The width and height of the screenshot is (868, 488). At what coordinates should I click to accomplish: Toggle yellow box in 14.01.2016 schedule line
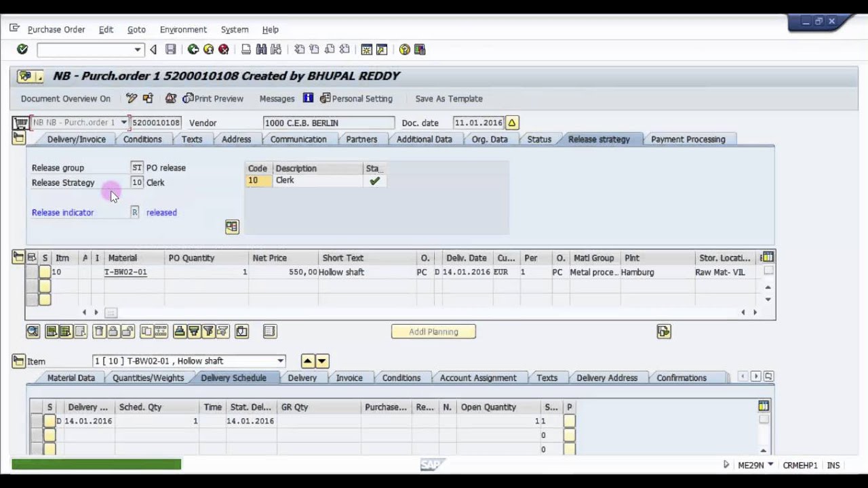tap(50, 421)
